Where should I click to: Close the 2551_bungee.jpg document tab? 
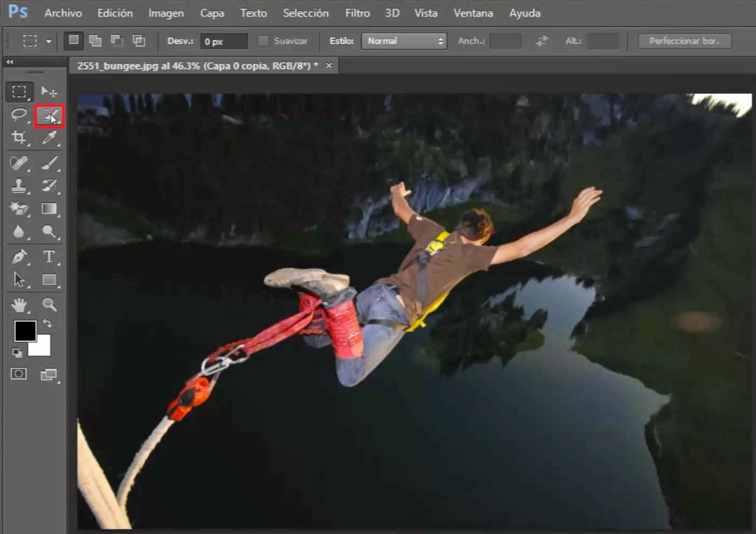pyautogui.click(x=328, y=65)
